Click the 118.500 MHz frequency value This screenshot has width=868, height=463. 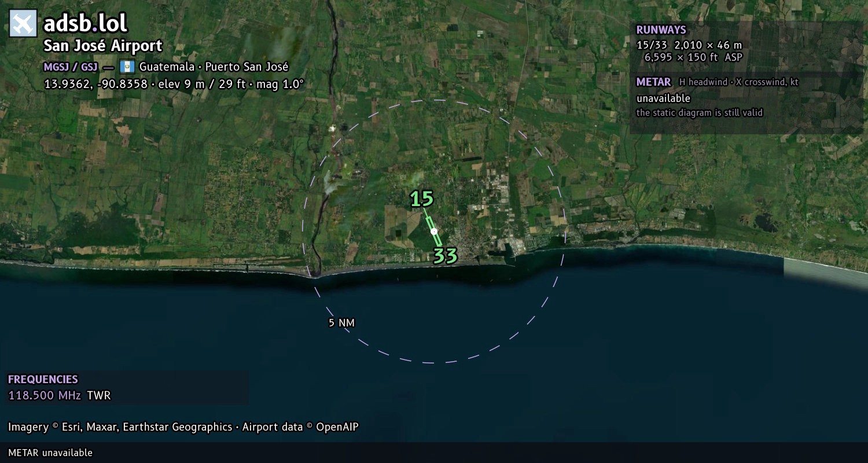pyautogui.click(x=45, y=396)
